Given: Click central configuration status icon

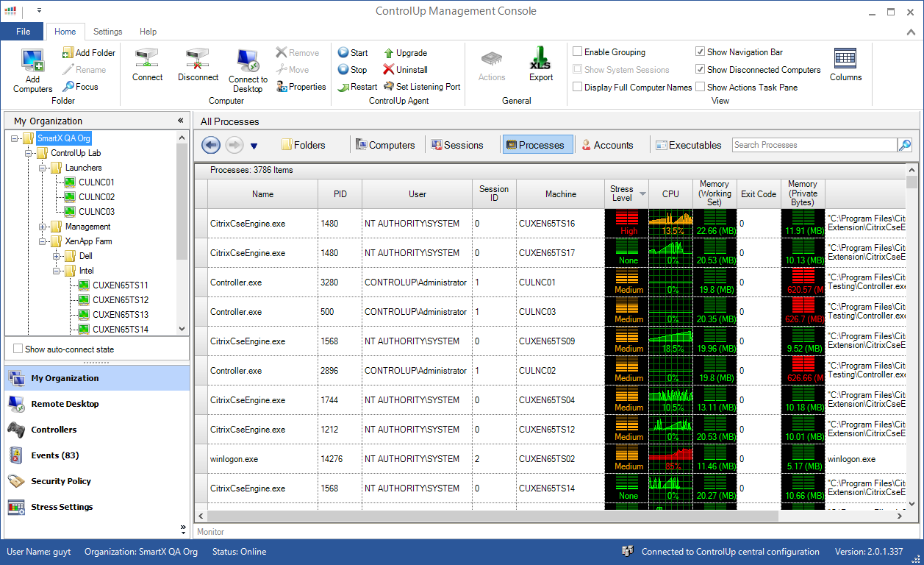Looking at the screenshot, I should (628, 552).
